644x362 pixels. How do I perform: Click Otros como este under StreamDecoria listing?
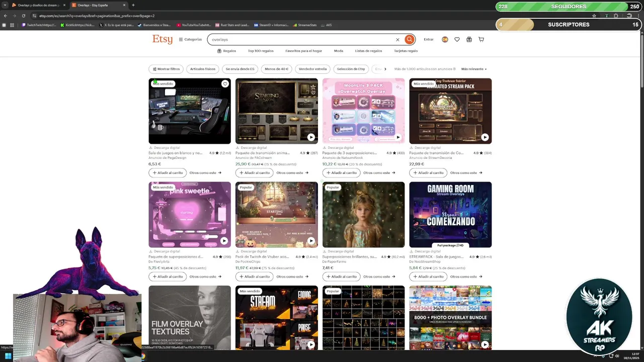click(x=466, y=173)
